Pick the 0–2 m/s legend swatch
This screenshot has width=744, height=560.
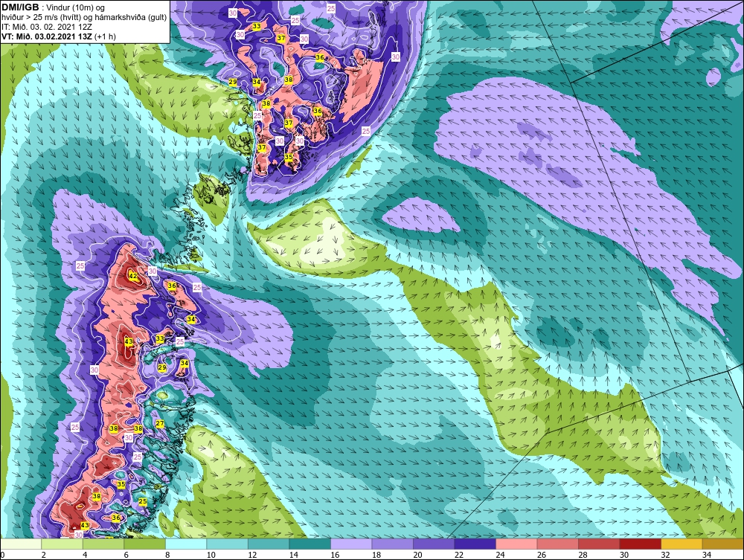coord(21,544)
